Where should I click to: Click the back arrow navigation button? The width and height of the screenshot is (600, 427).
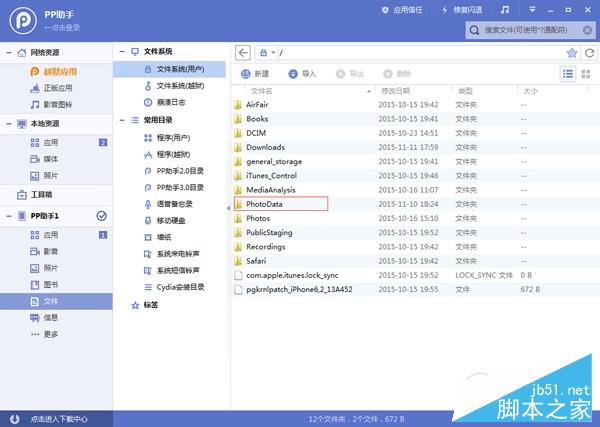[x=243, y=53]
